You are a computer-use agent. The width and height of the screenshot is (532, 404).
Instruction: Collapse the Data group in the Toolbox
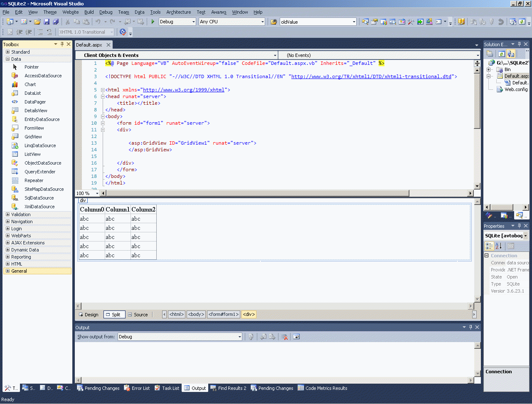(x=7, y=59)
